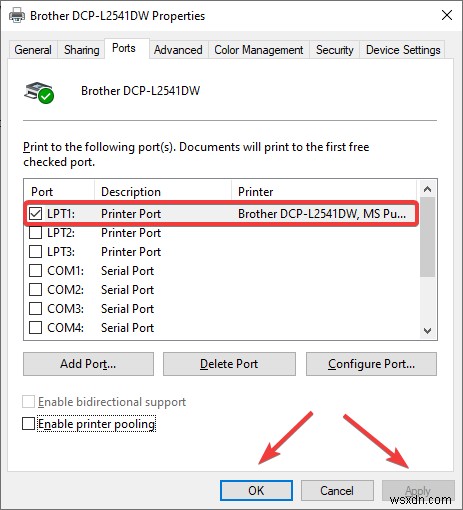Enable the COM1 serial port checkbox
Screen dimensions: 463x510
pos(35,271)
